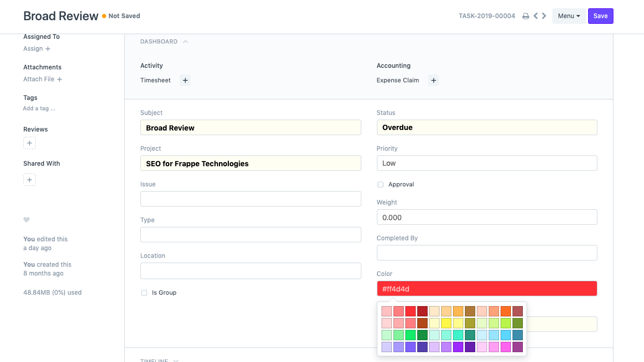The height and width of the screenshot is (362, 644).
Task: Click the Attach File plus icon
Action: [x=60, y=79]
